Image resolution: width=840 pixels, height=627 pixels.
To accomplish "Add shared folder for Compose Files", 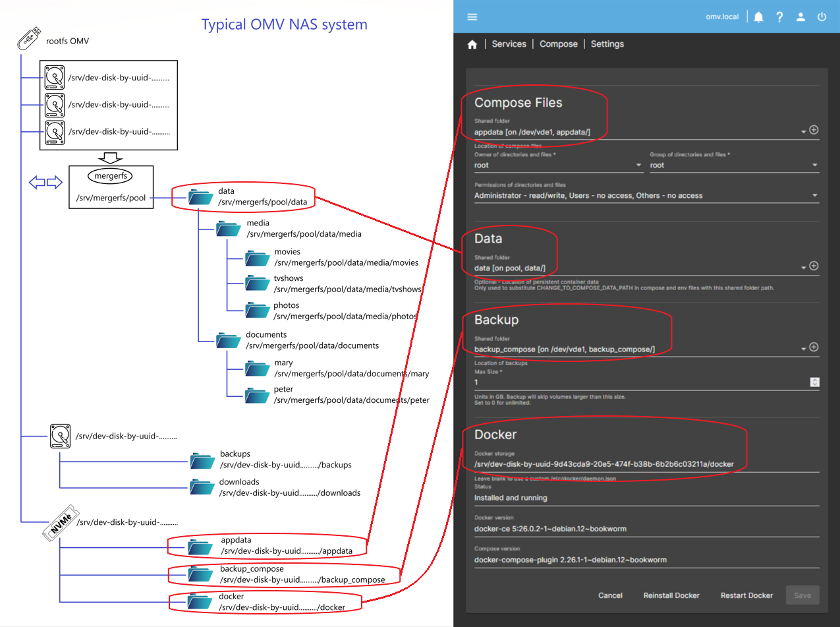I will 814,131.
